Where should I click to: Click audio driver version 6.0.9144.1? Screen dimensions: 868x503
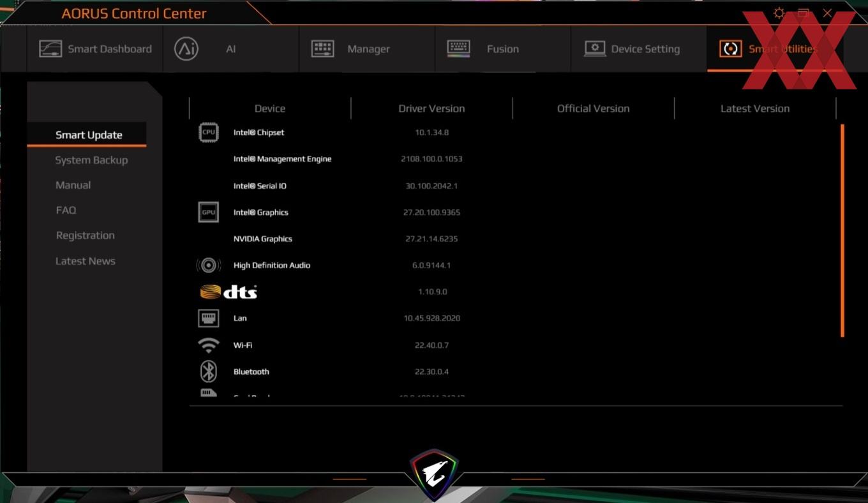[x=431, y=266]
